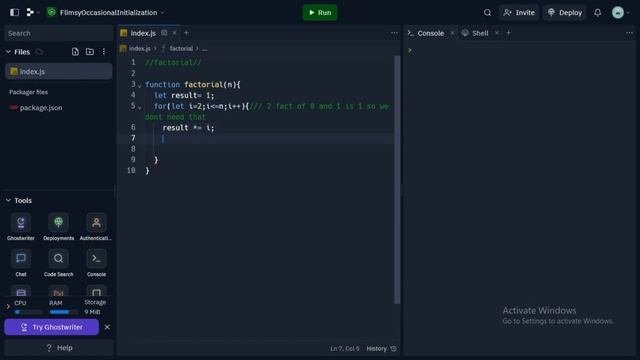The width and height of the screenshot is (640, 360).
Task: Expand the CPU RAM resource panel arrow
Action: 8,306
